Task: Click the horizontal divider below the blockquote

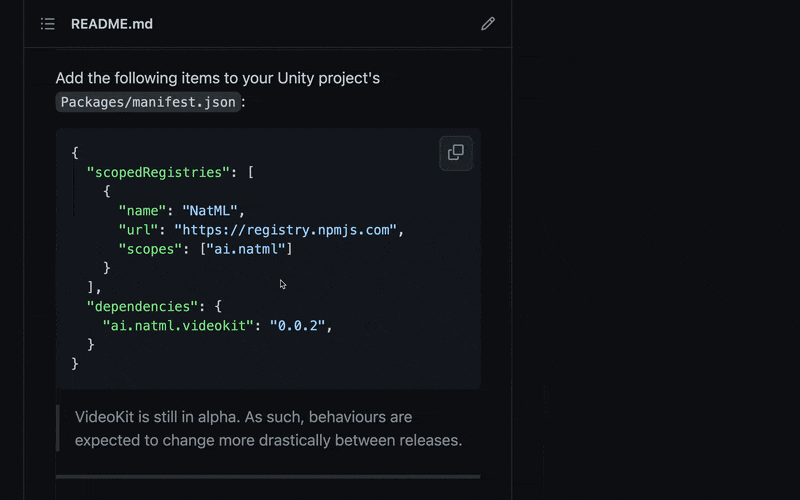Action: (x=268, y=477)
